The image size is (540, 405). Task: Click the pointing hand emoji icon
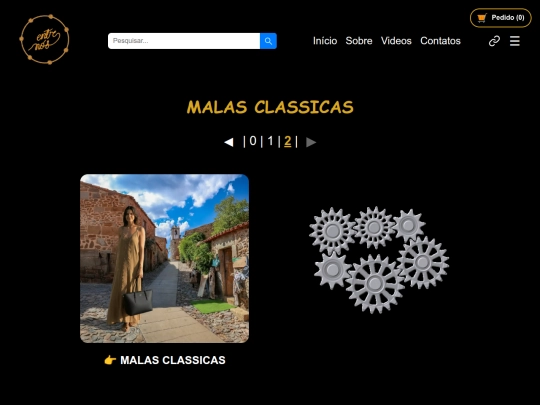coord(110,360)
